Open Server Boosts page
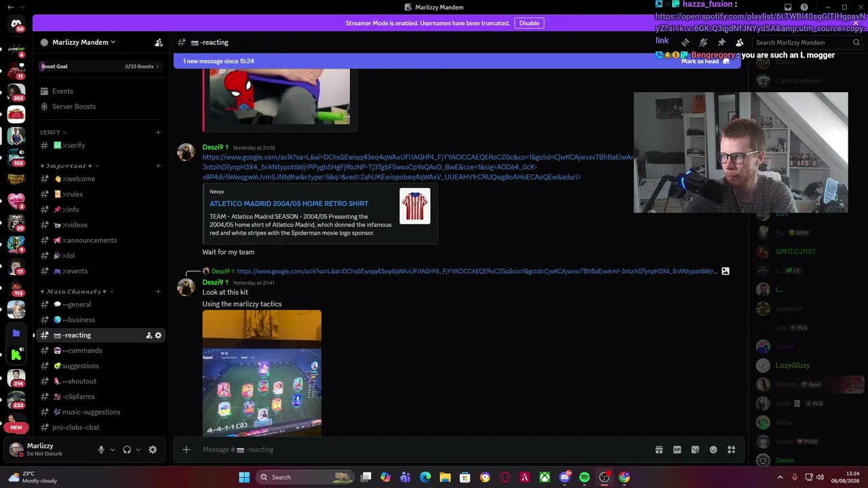 click(x=74, y=106)
